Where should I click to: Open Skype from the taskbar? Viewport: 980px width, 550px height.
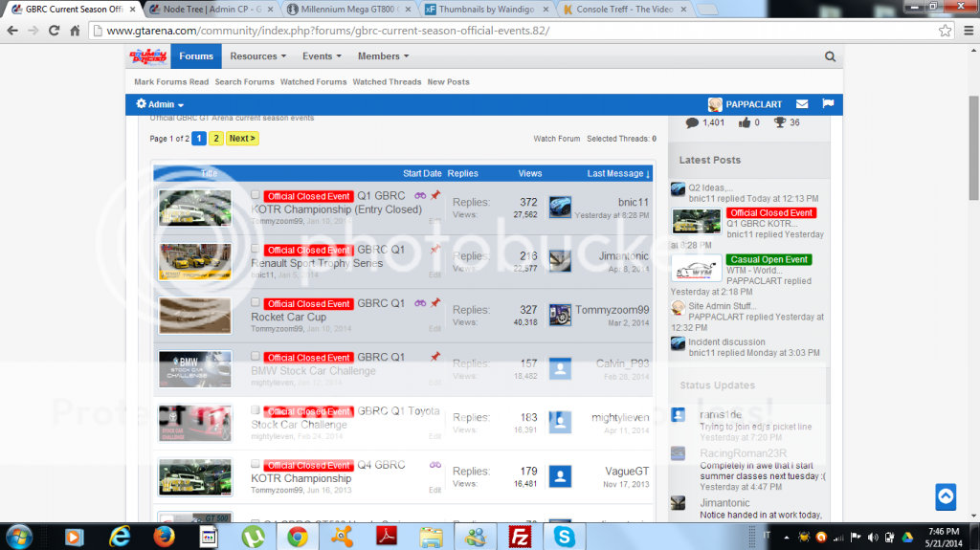(565, 536)
